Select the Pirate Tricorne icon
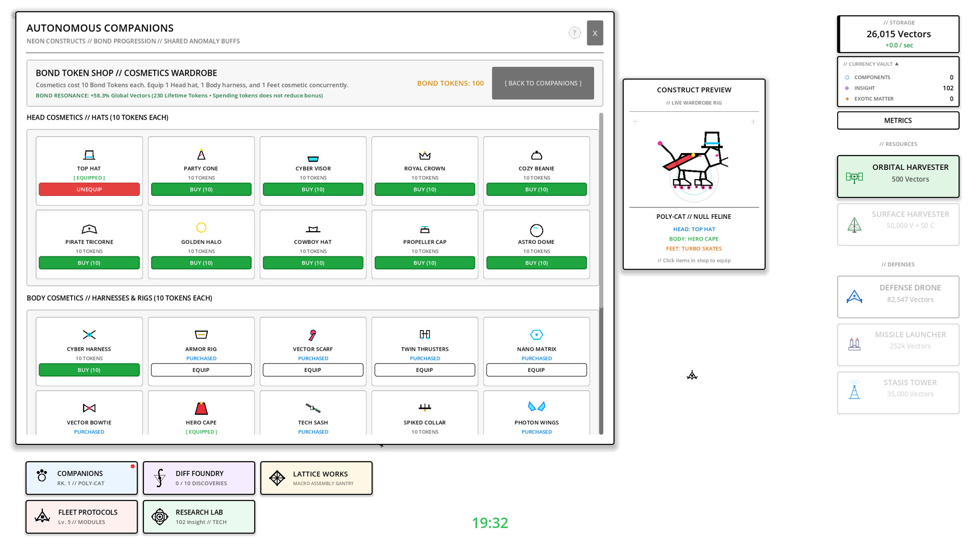Viewport: 980px width, 551px height. [89, 229]
